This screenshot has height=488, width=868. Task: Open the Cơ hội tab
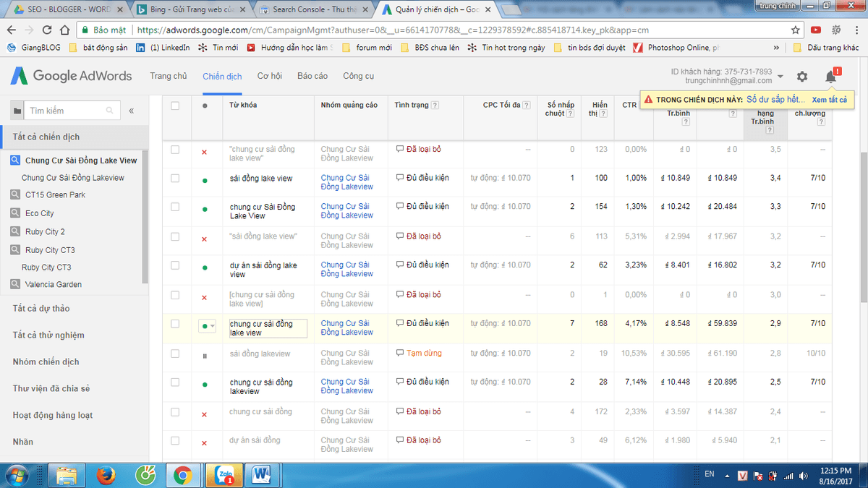270,76
